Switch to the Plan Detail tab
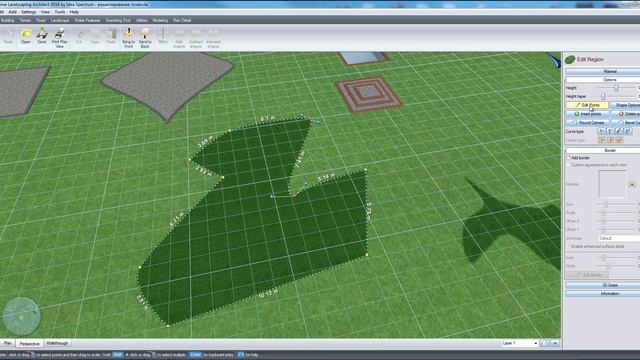 [182, 20]
